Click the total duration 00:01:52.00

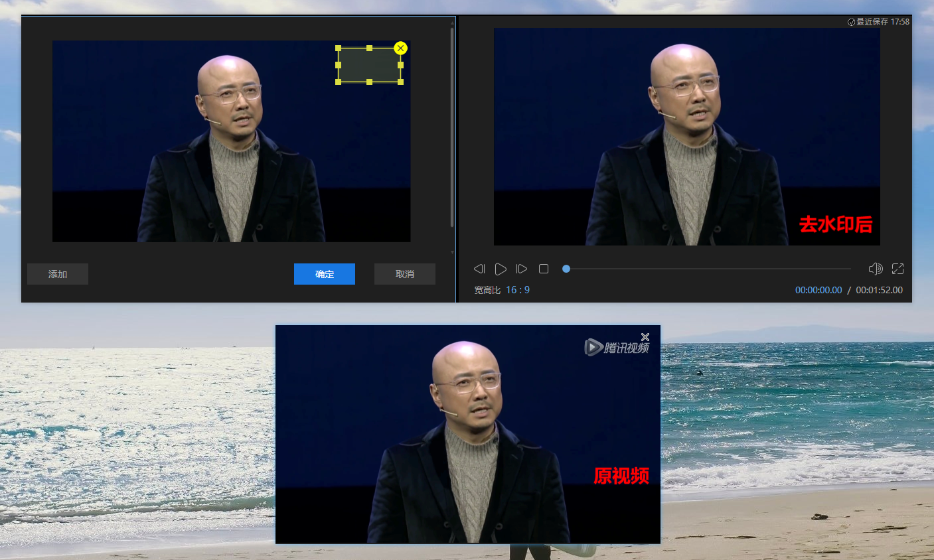879,290
